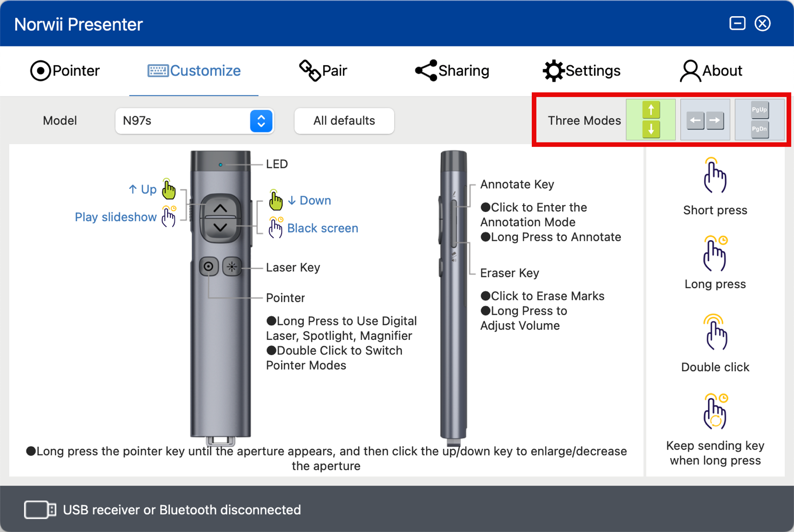Click the Eraser Key label

(x=509, y=273)
